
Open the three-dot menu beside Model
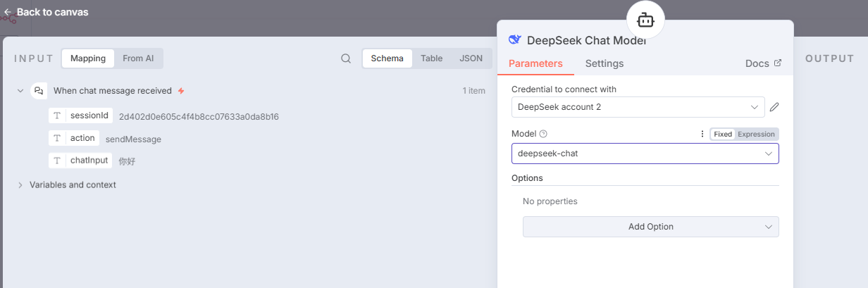702,134
